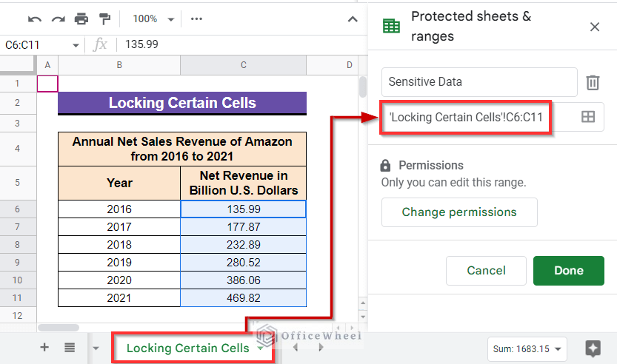Click the Locking Certain Cells title cell
This screenshot has height=364, width=617.
[x=182, y=103]
